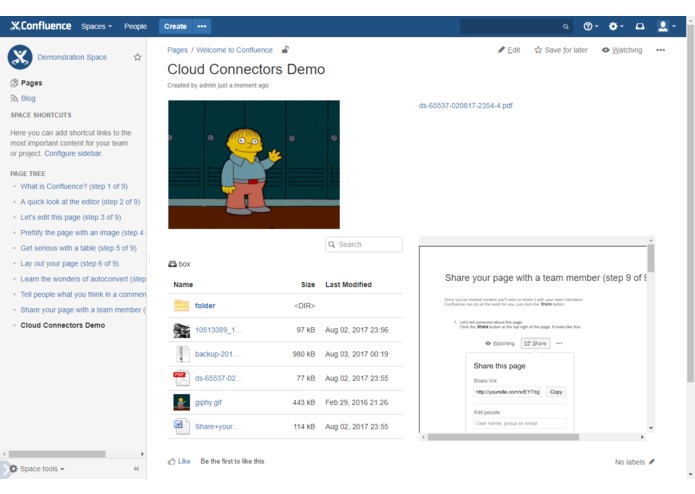The height and width of the screenshot is (494, 695).
Task: Open the ds-65537-02 file link
Action: 218,378
